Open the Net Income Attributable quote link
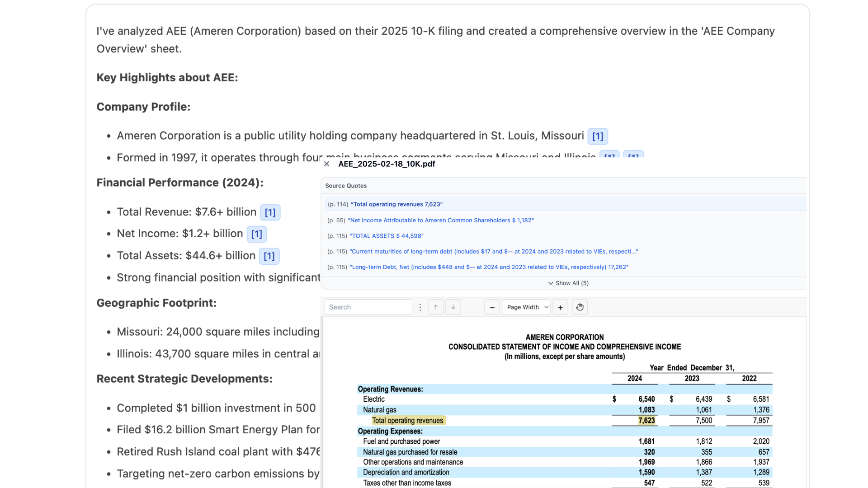Image resolution: width=868 pixels, height=488 pixels. [x=441, y=221]
